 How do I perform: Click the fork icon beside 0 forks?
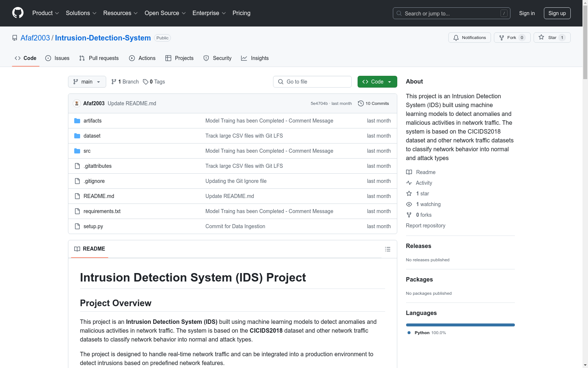click(409, 215)
